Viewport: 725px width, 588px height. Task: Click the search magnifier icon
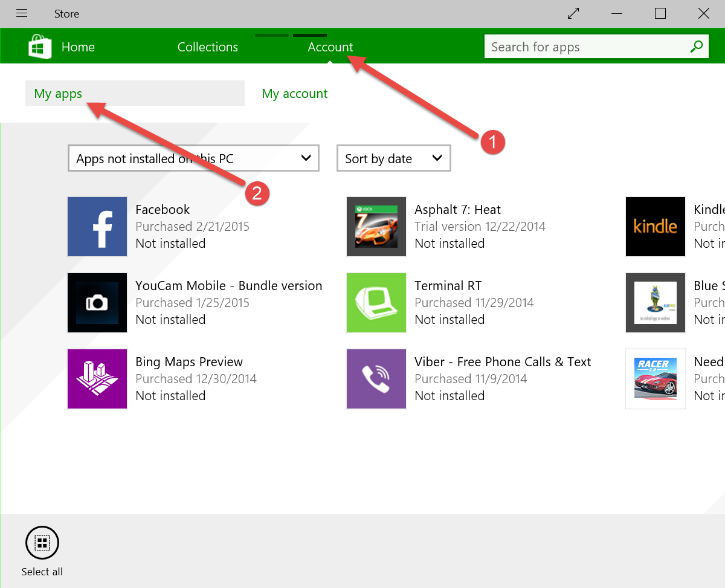697,47
